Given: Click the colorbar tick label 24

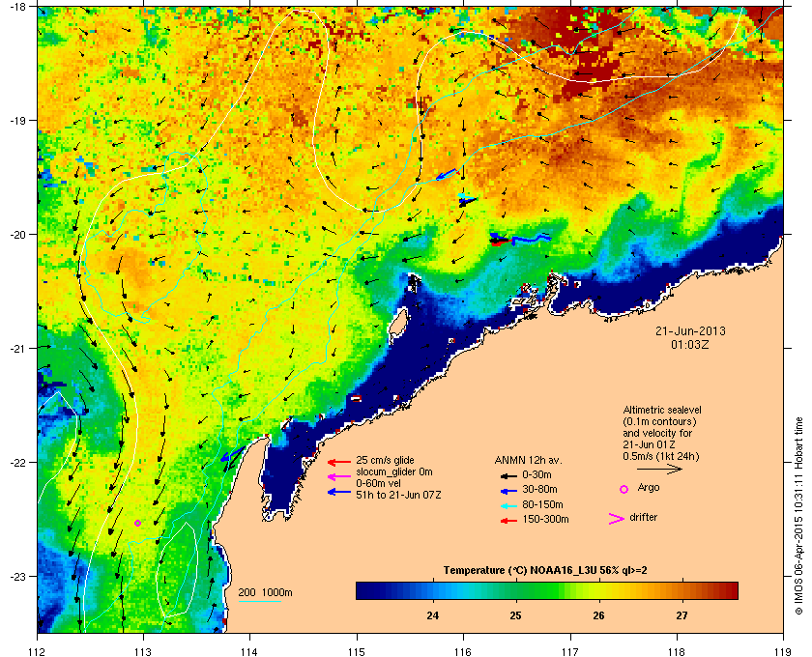Looking at the screenshot, I should (432, 615).
